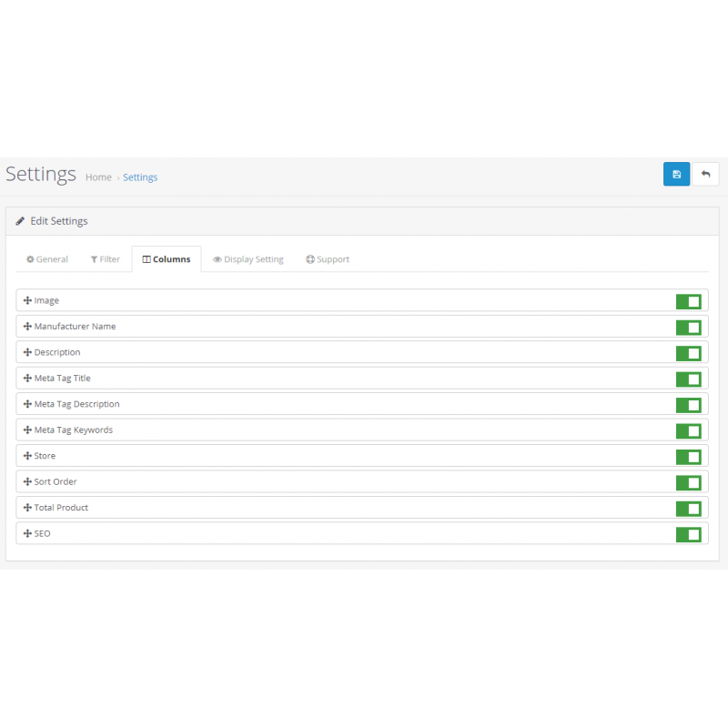Click the Meta Tag Title row label
Viewport: 728px width, 728px height.
[x=62, y=378]
